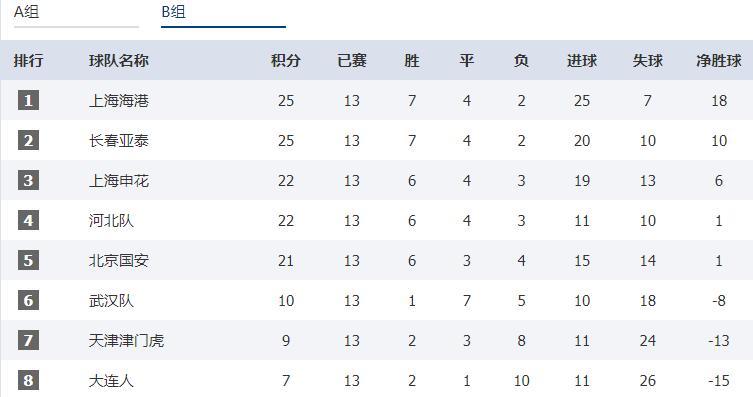753x397 pixels.
Task: Click rank badge number 8
Action: coord(28,380)
